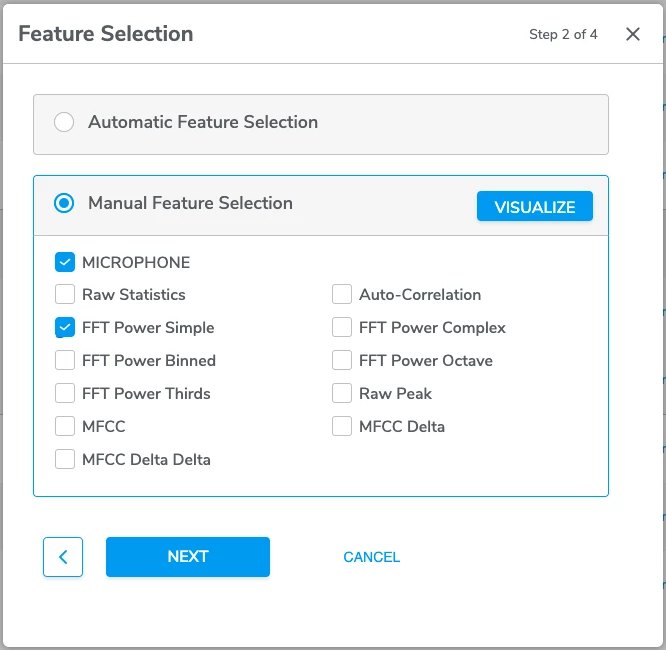
Task: Check FFT Power Complex
Action: [x=341, y=327]
